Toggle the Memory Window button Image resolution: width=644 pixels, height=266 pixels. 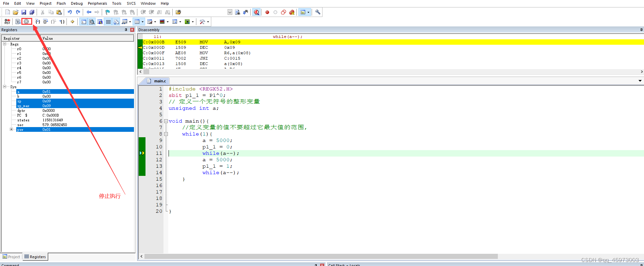(137, 22)
